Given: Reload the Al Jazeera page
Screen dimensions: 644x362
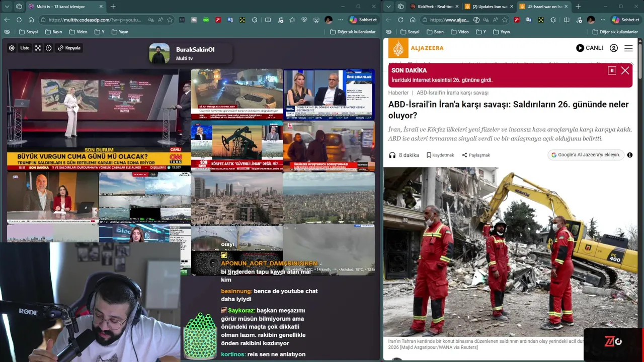Looking at the screenshot, I should (400, 20).
